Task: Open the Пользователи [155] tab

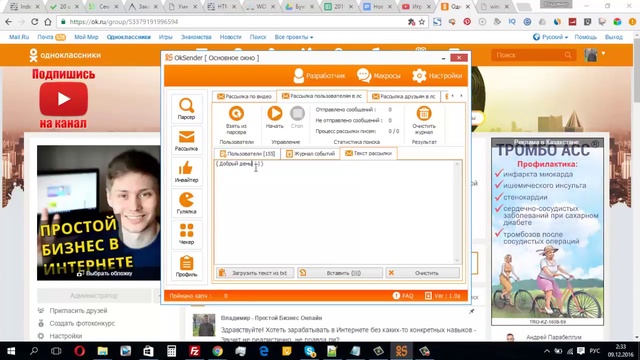Action: click(247, 153)
